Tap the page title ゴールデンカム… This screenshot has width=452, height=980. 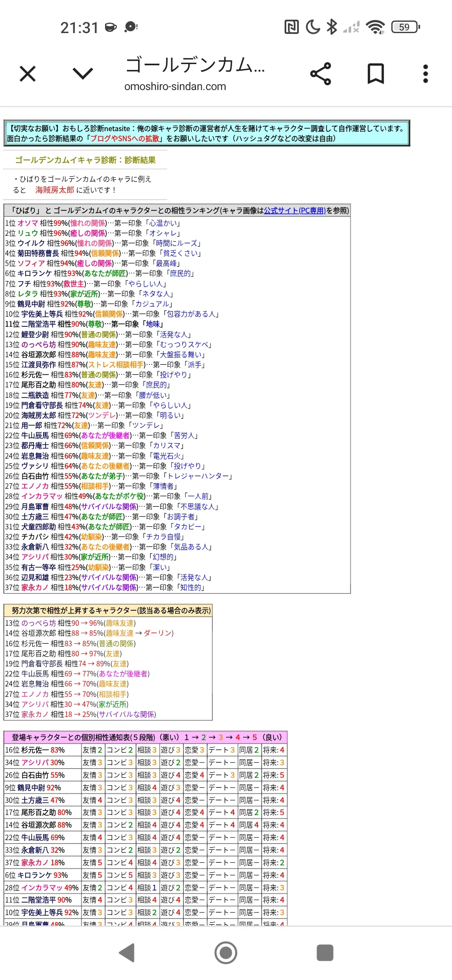(x=195, y=65)
